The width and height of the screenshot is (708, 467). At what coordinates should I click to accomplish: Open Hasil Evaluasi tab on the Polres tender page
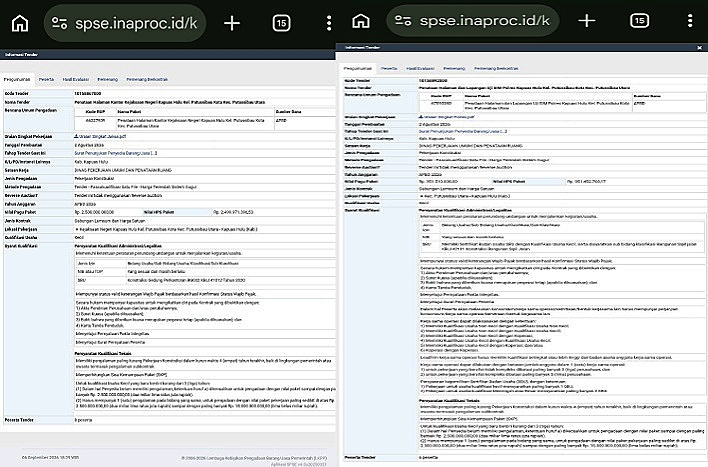tap(420, 69)
